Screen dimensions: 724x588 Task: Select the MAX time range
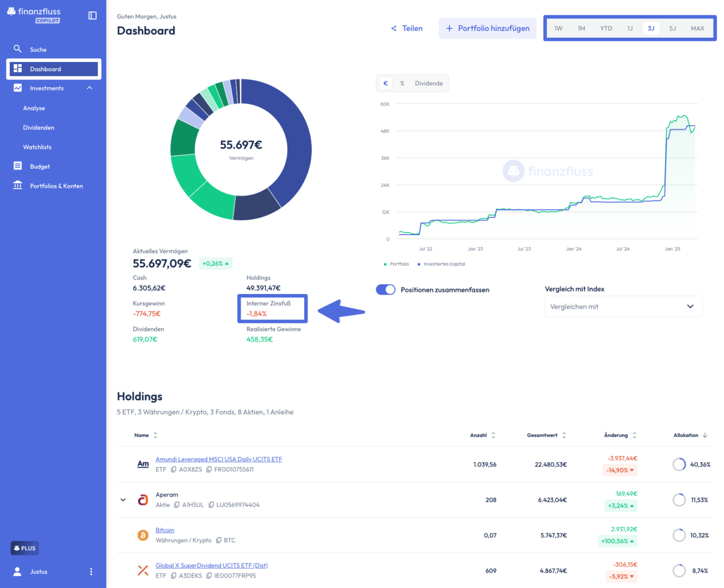point(697,28)
